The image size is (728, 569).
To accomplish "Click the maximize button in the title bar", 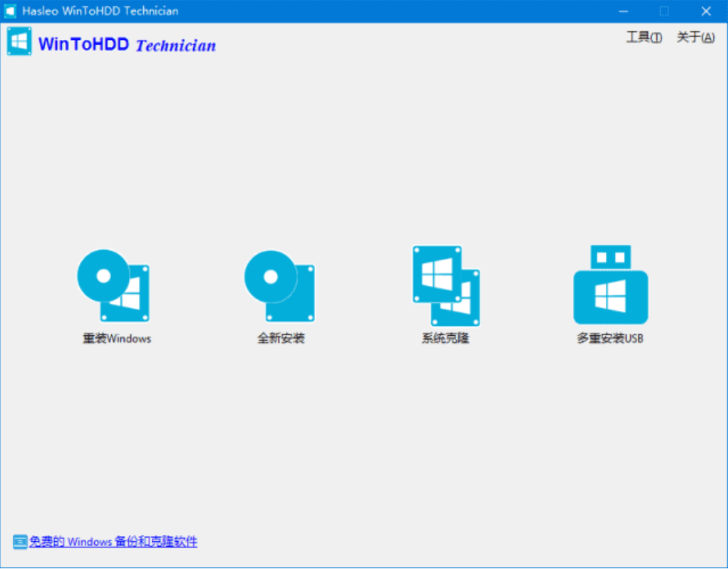I will [x=664, y=11].
